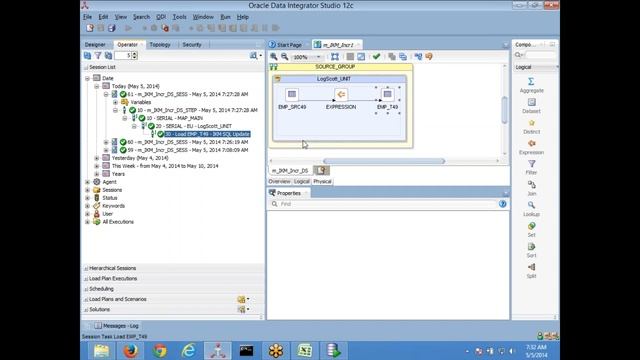Select the Set component icon

point(531,226)
